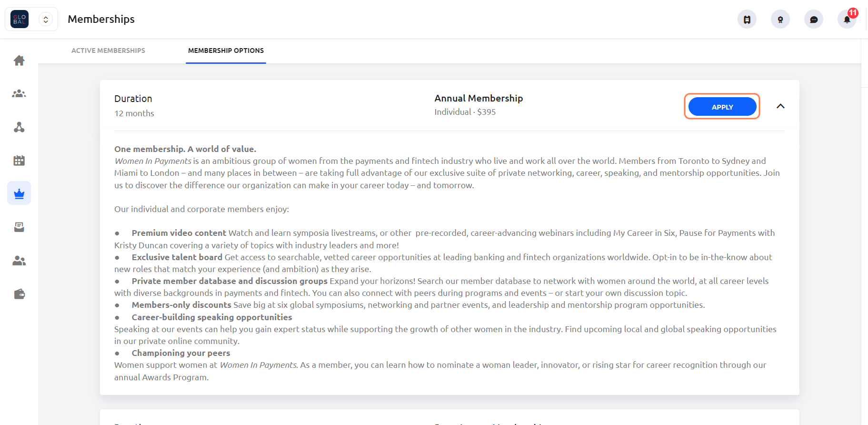Open the two-person contacts sidebar icon

tap(19, 261)
